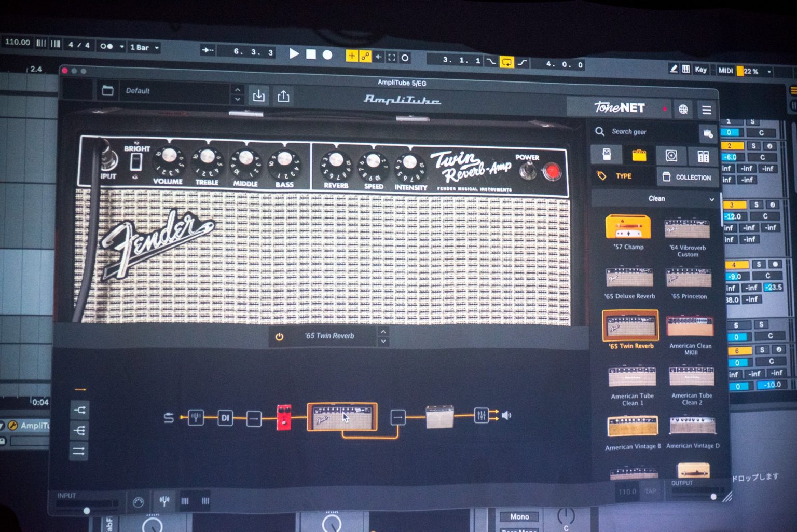Choose the '65 Princeton amp
Screen dimensions: 797x532
point(689,283)
